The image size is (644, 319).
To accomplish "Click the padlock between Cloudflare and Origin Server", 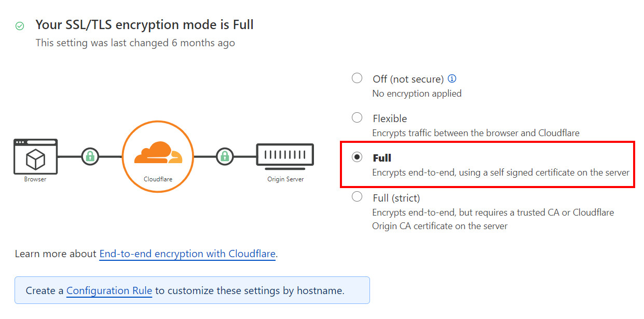I will (224, 155).
